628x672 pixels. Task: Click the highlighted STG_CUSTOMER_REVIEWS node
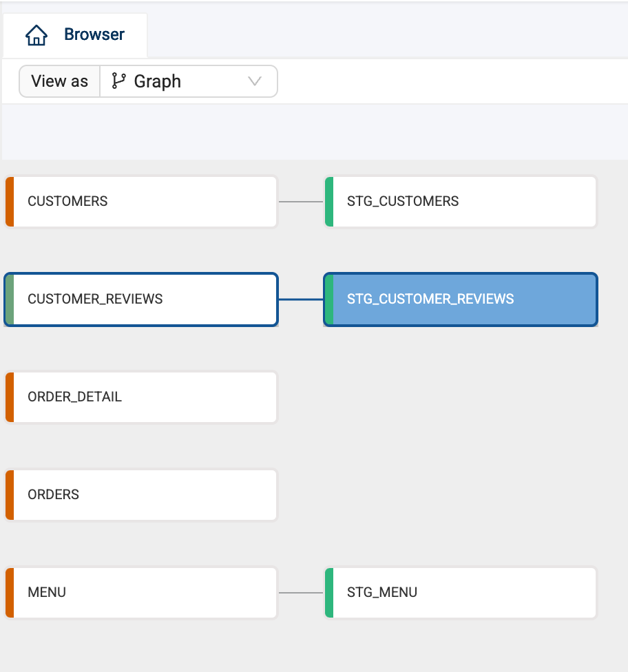pyautogui.click(x=460, y=300)
